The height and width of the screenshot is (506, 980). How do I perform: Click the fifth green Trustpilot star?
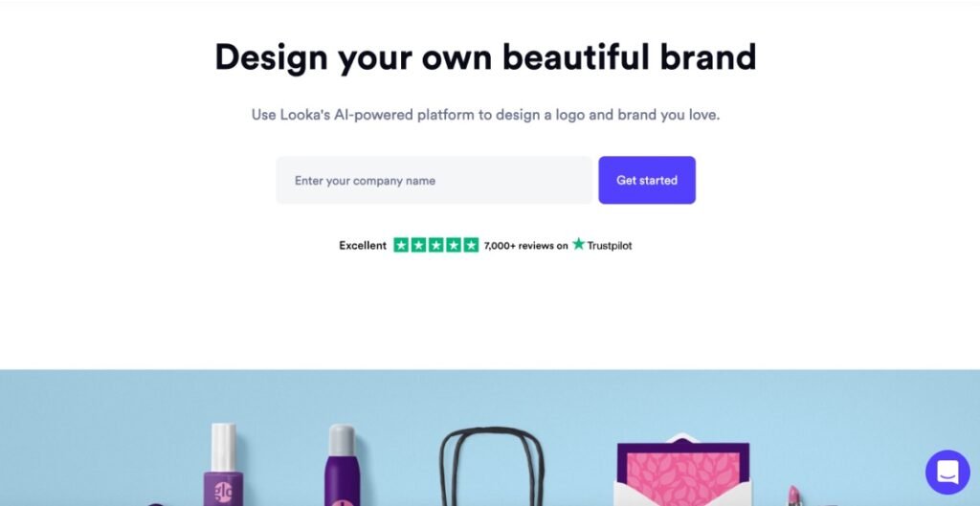point(471,245)
